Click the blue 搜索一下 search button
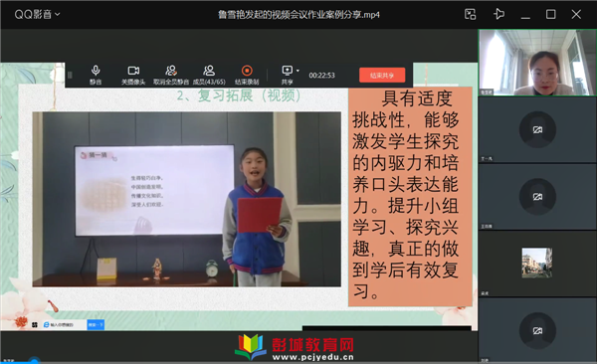597x364 pixels. (96, 325)
